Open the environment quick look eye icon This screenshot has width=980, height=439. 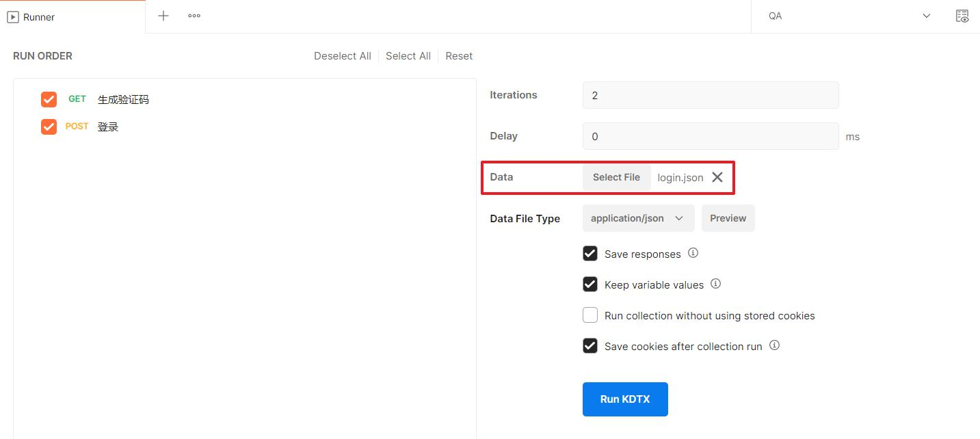point(962,16)
